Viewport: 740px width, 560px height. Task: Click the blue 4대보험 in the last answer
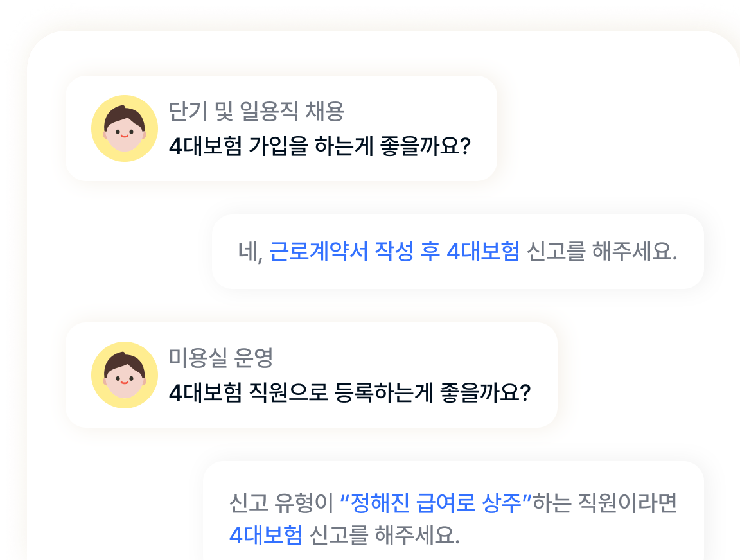266,536
